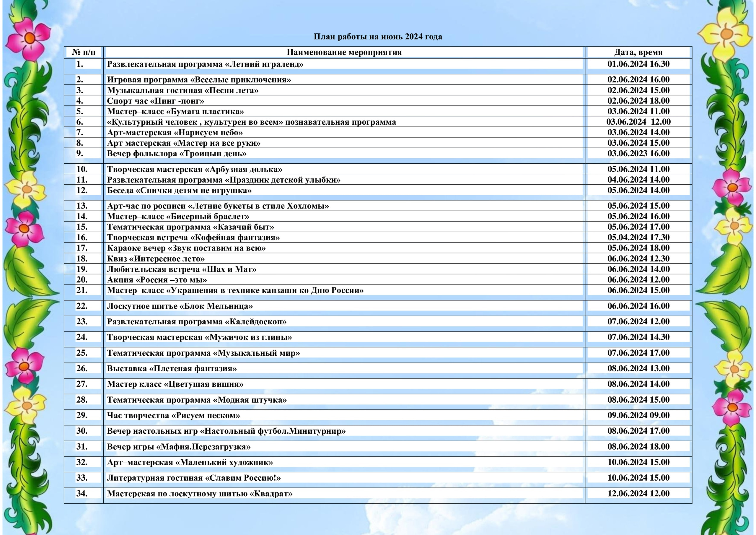Click thematic program «Музыкальный мир»

(203, 353)
